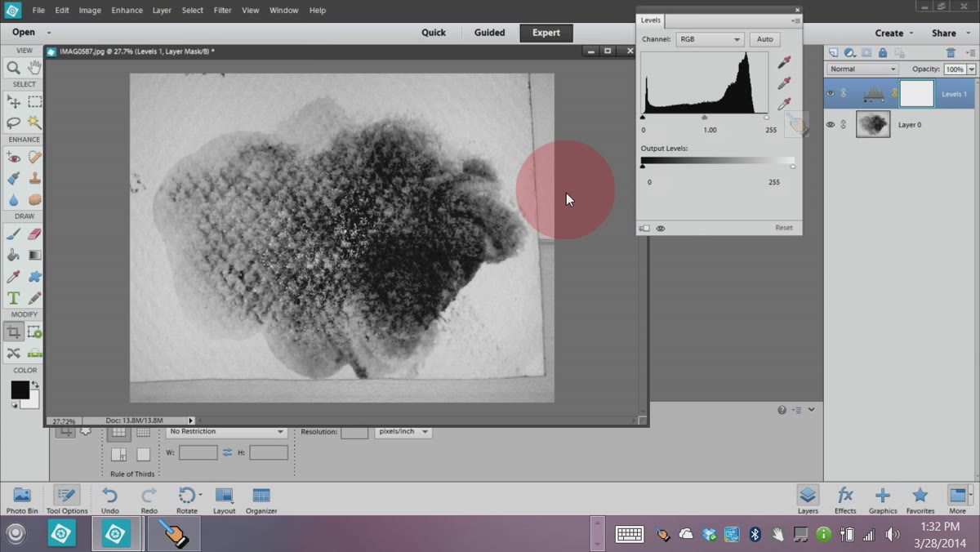Switch to Quick edit mode
Screen dimensions: 980x552
[x=434, y=33]
